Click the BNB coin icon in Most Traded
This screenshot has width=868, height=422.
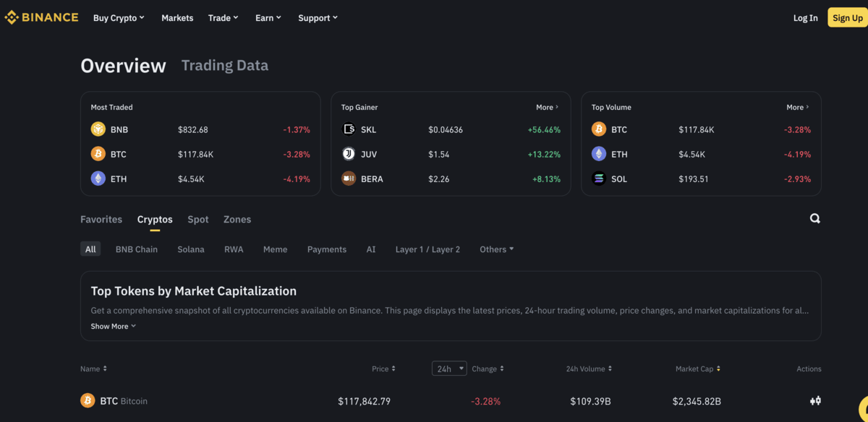click(98, 129)
